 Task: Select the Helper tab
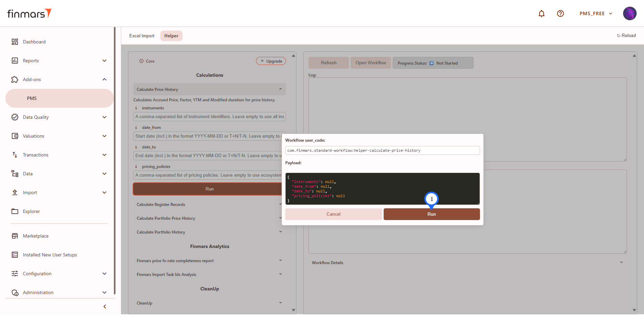click(171, 36)
